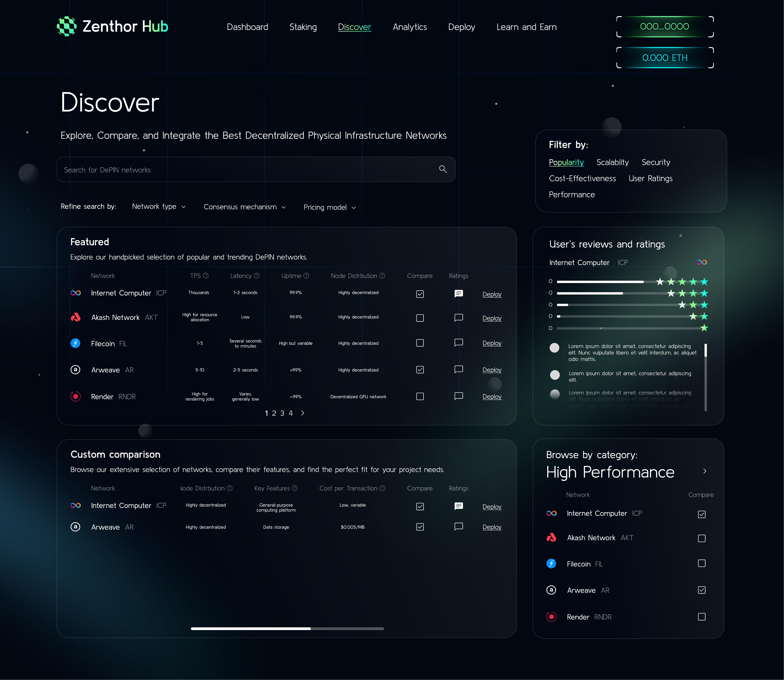Click the Internet Computer ICP logo icon
The height and width of the screenshot is (680, 784).
pyautogui.click(x=76, y=293)
